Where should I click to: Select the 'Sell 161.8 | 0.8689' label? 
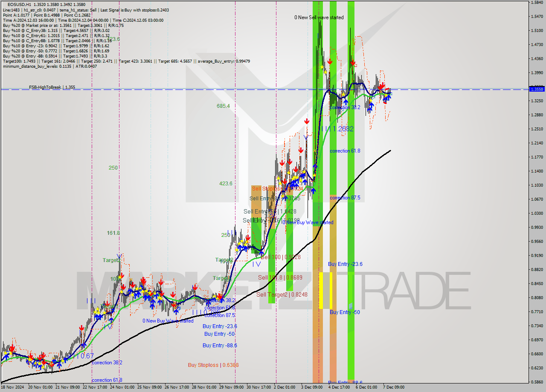coord(280,277)
